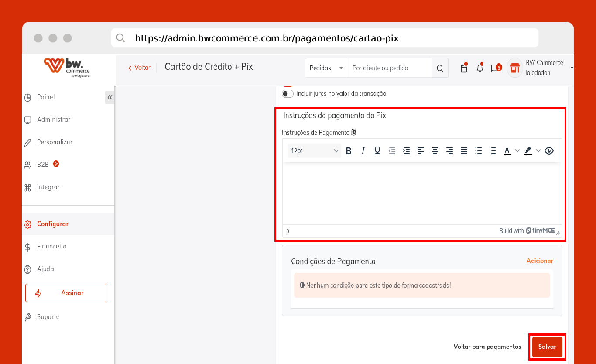Open the notifications bell icon
Image resolution: width=596 pixels, height=364 pixels.
click(480, 68)
